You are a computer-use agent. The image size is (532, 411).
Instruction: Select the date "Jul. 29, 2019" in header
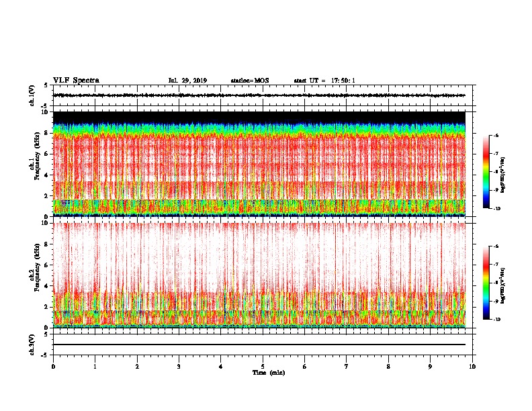(187, 81)
